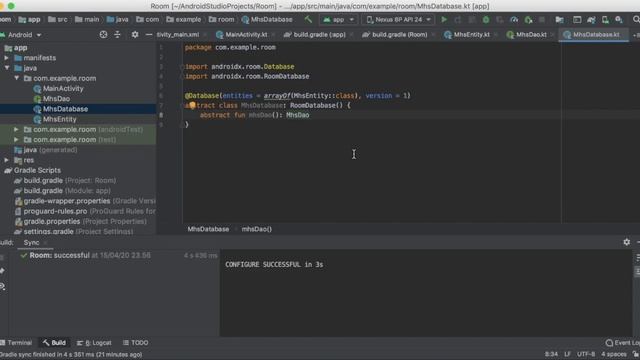Image resolution: width=640 pixels, height=360 pixels.
Task: Click the LF line separator in status bar
Action: coord(567,354)
